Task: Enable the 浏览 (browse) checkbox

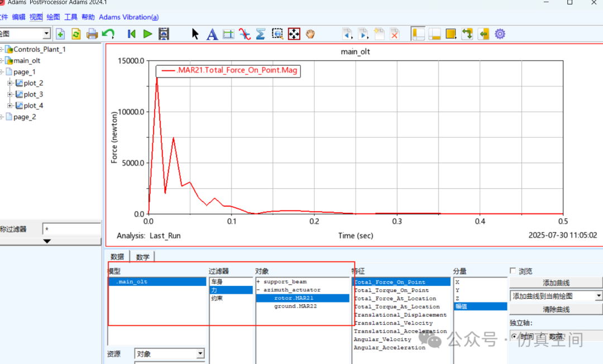Action: pyautogui.click(x=513, y=271)
